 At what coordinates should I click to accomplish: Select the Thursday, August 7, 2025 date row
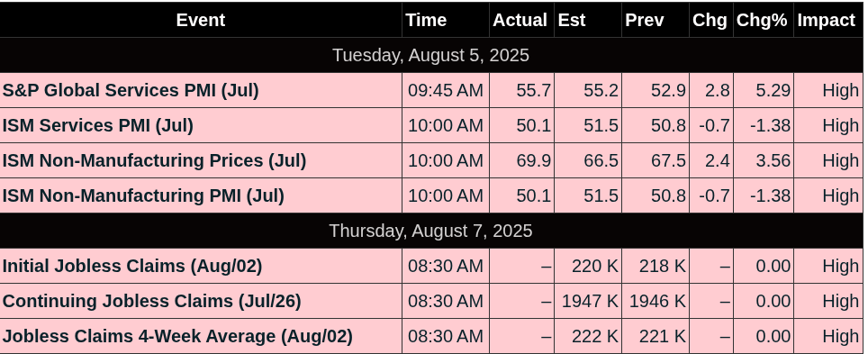coord(431,231)
